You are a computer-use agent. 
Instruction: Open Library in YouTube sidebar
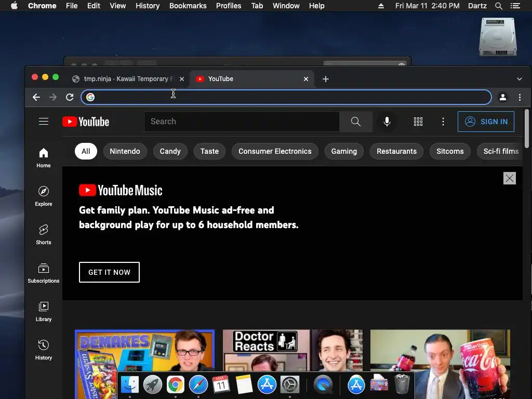click(44, 312)
